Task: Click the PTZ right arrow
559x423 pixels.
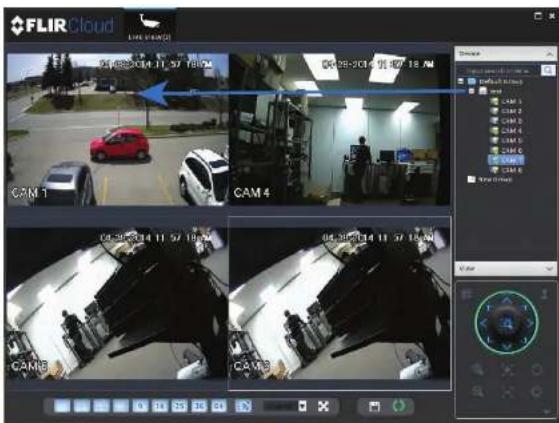Action: [530, 323]
